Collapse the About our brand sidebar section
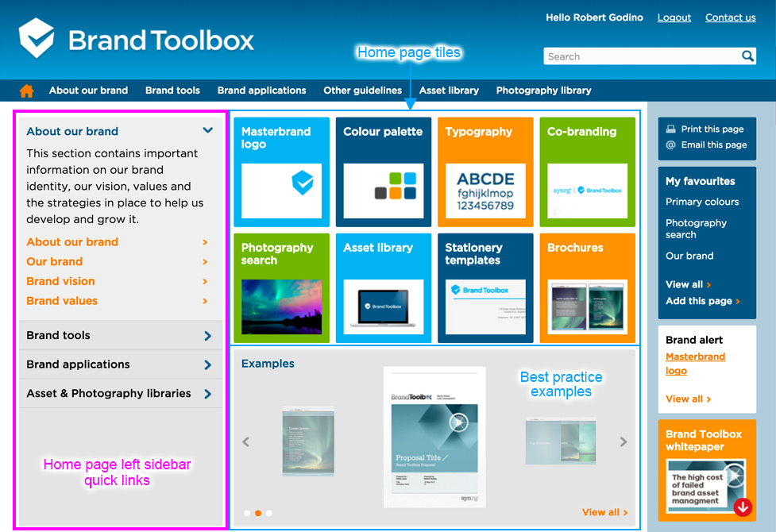The width and height of the screenshot is (776, 532). click(207, 131)
